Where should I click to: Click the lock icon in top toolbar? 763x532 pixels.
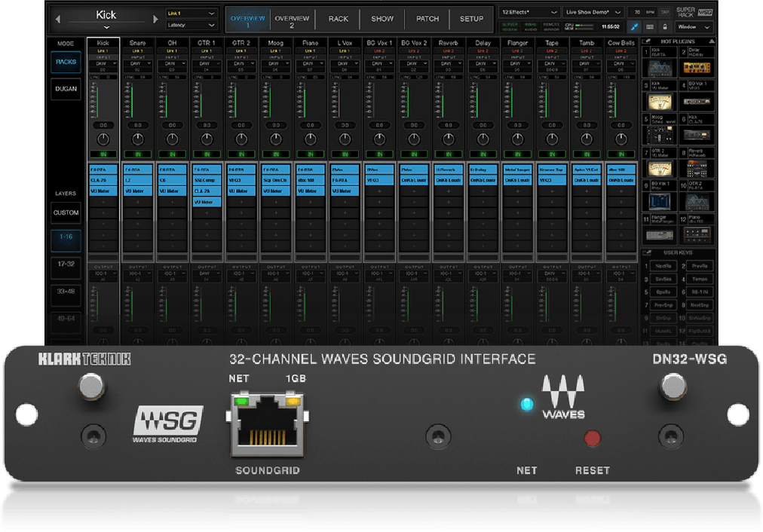coord(665,27)
